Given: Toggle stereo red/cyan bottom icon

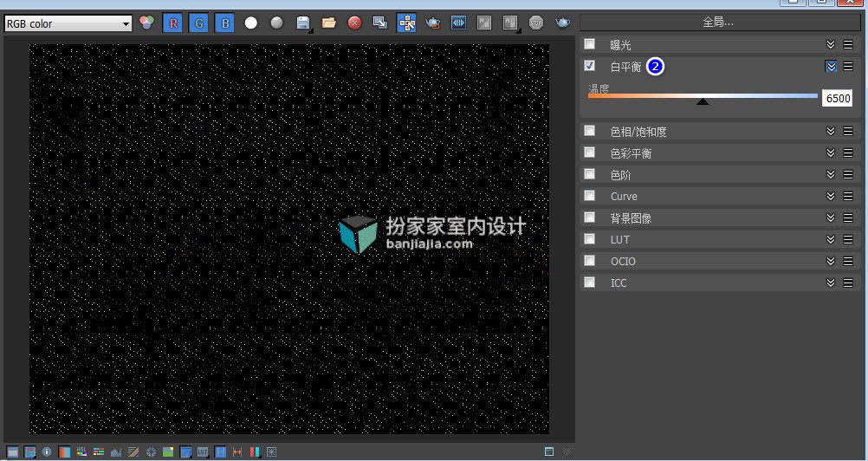Looking at the screenshot, I should 255,452.
